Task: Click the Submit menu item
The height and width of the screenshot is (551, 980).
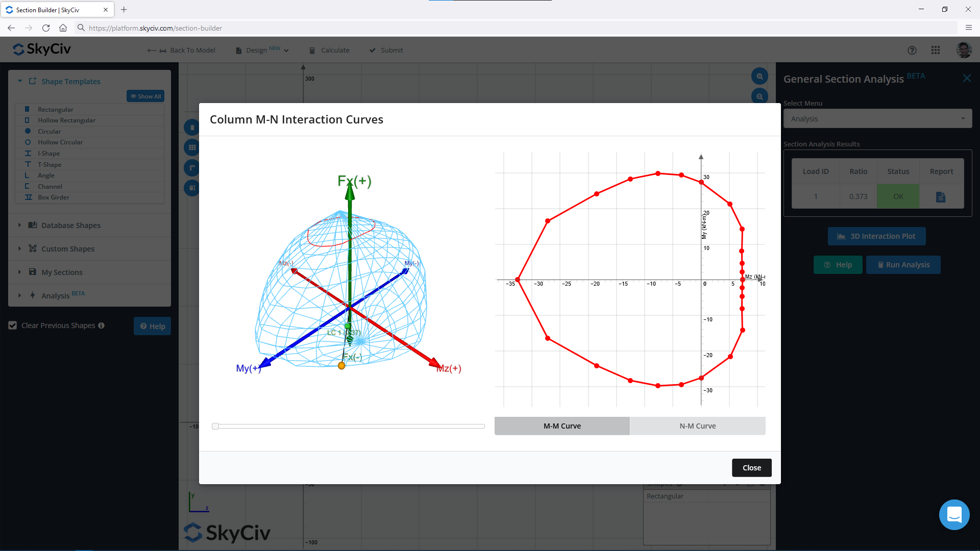Action: [391, 50]
